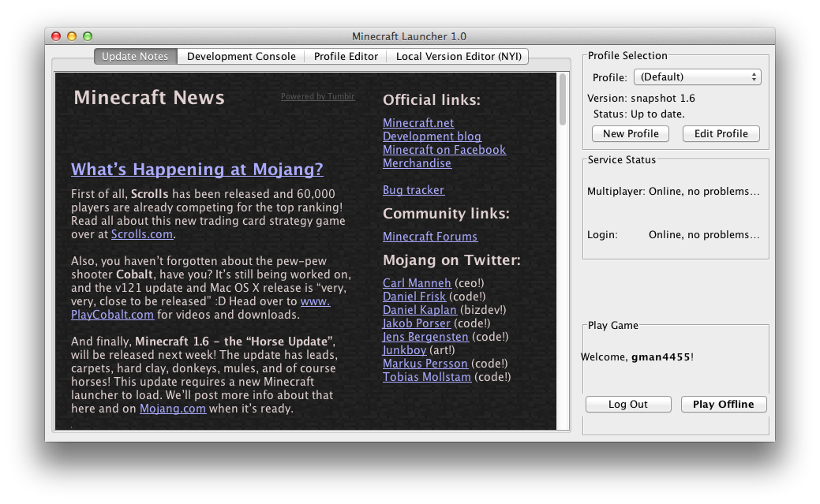Click the Status: Up to date text
820x504 pixels.
[x=638, y=114]
